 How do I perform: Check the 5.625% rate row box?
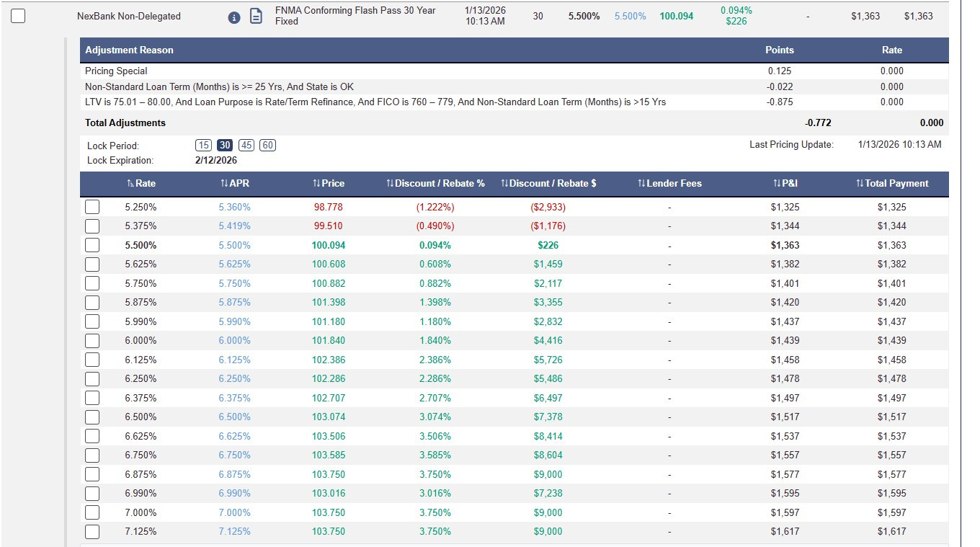(x=92, y=264)
